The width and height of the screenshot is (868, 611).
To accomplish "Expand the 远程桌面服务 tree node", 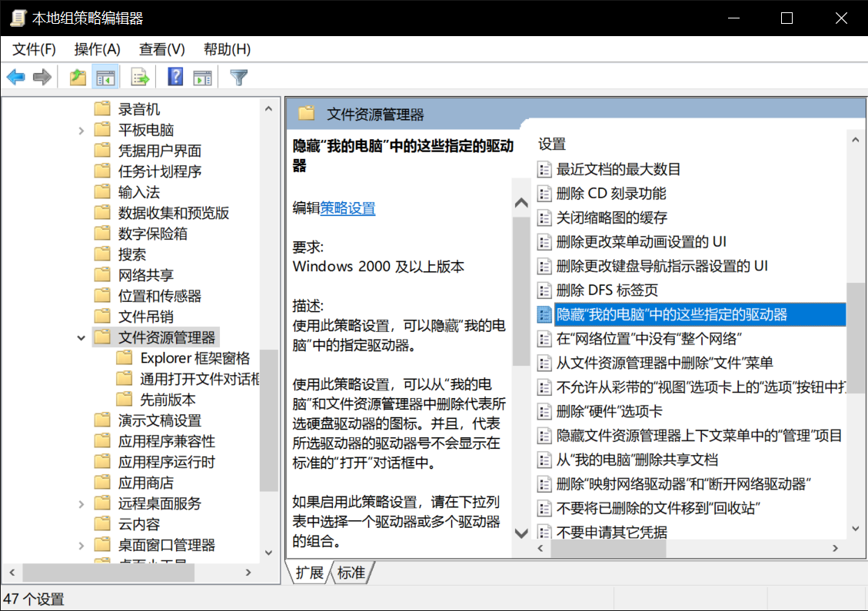I will click(x=81, y=504).
